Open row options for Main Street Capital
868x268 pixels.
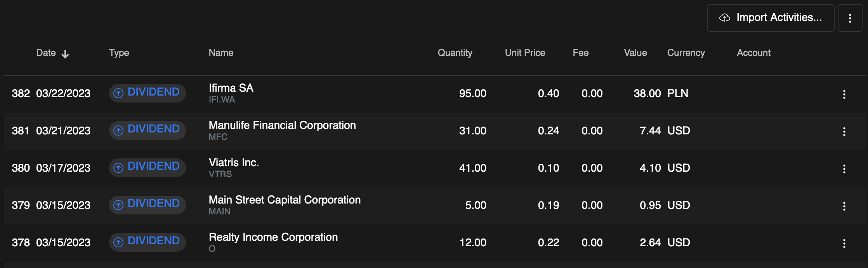[844, 206]
